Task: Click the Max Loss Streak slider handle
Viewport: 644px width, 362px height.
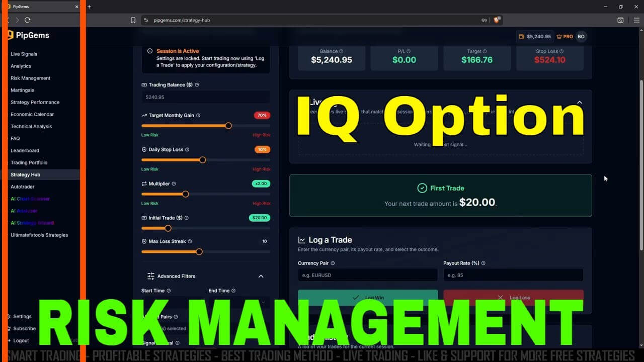Action: 199,252
